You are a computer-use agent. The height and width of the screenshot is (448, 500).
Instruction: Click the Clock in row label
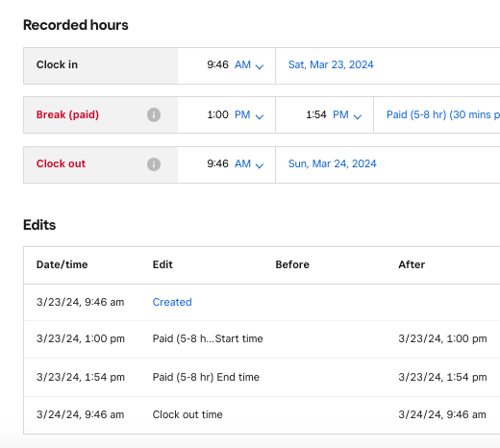[57, 65]
